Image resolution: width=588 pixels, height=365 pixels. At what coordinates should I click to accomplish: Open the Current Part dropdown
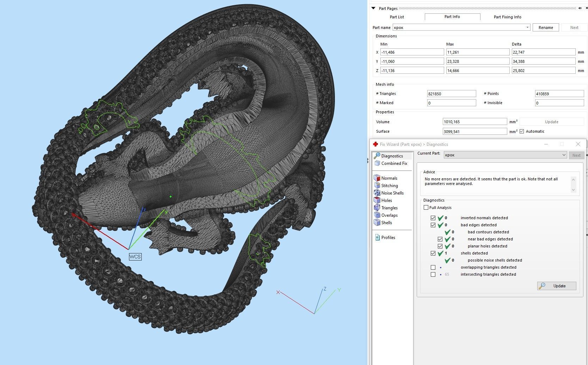(564, 155)
